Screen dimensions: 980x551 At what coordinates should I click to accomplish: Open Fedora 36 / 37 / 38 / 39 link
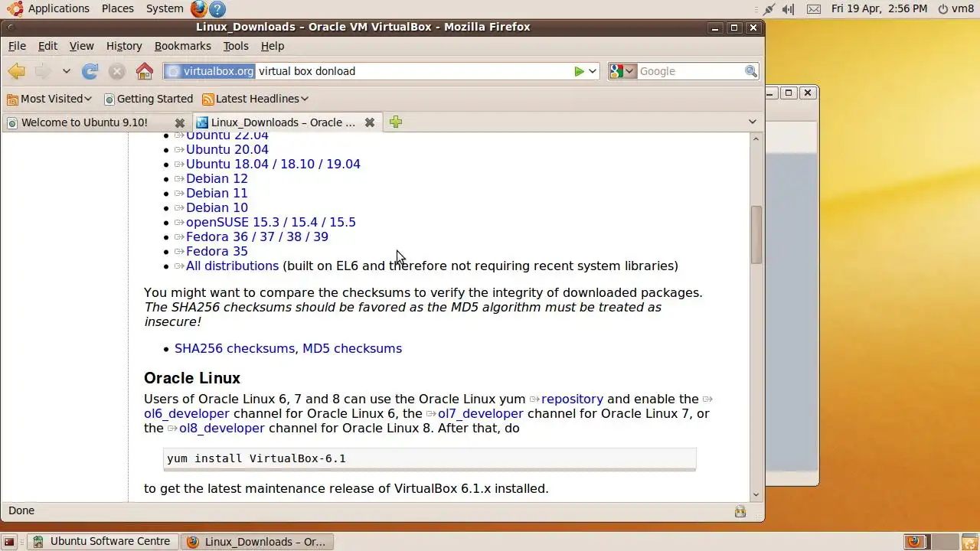click(257, 236)
